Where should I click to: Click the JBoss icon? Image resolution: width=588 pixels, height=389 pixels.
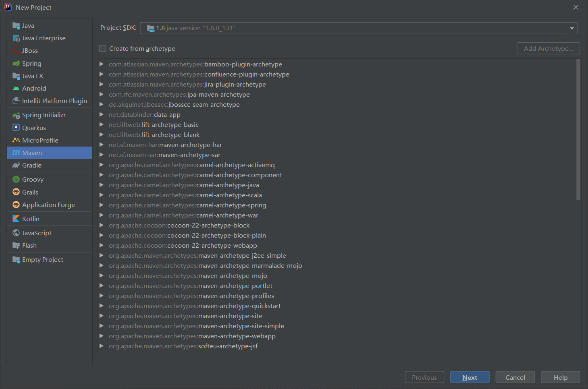coord(16,51)
